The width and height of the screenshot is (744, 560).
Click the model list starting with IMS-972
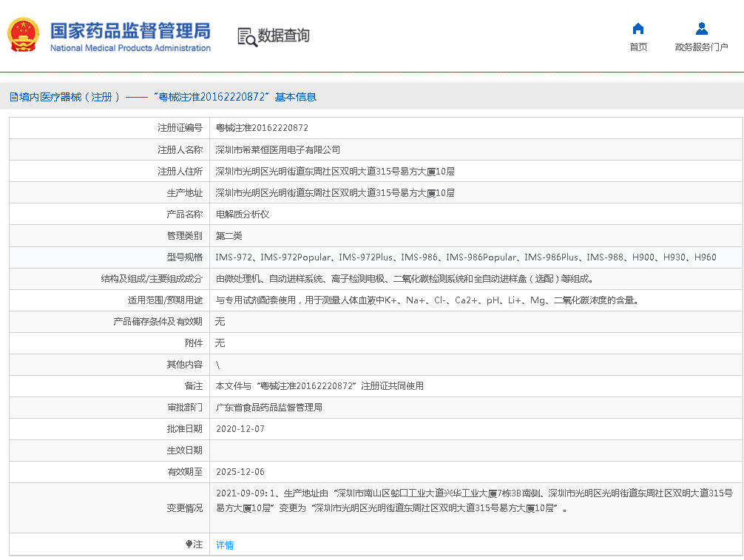(465, 257)
